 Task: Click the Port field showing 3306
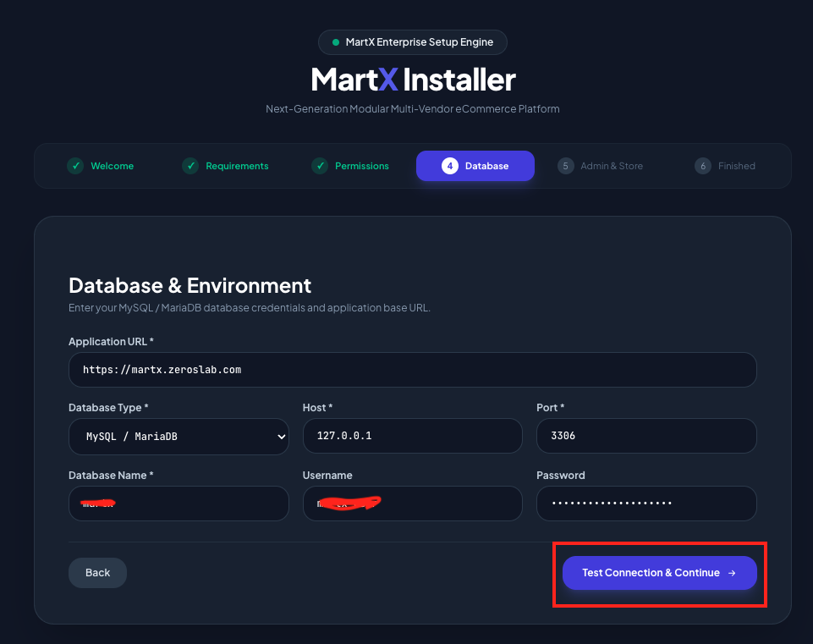646,436
